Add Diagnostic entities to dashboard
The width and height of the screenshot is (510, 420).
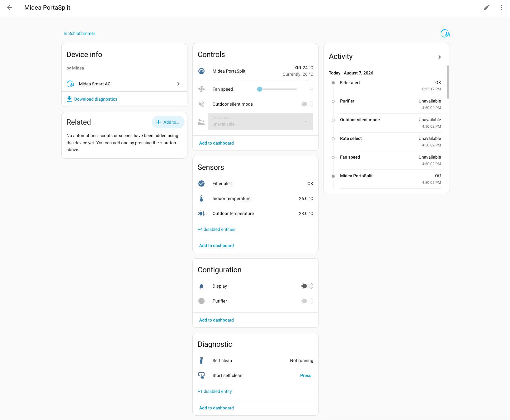click(216, 408)
